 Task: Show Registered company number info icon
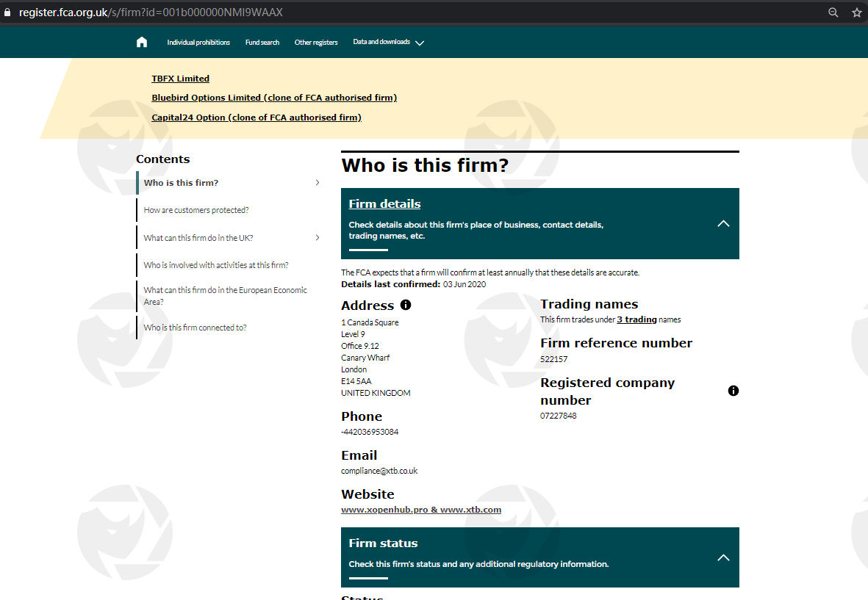coord(734,391)
